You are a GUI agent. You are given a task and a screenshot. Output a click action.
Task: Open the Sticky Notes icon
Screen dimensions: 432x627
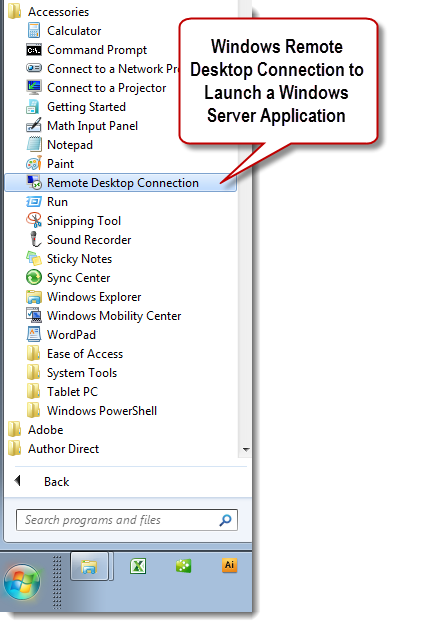[34, 258]
